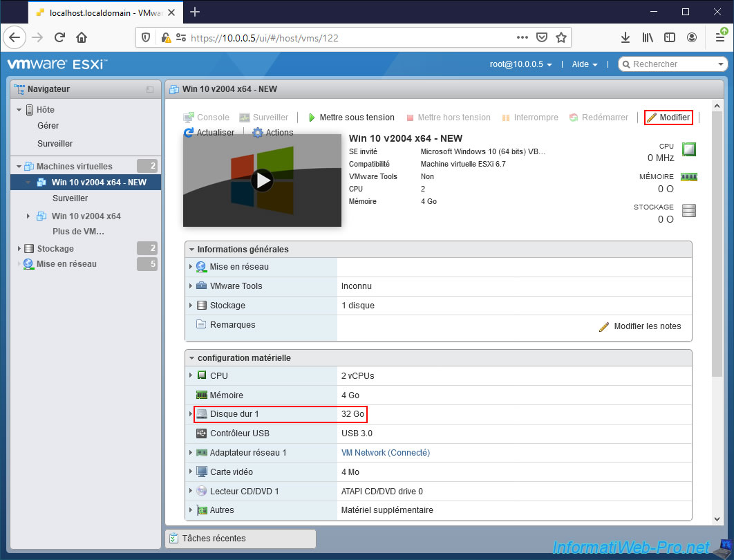Click Surveiller in the VM toolbar
This screenshot has width=734, height=560.
[x=264, y=117]
